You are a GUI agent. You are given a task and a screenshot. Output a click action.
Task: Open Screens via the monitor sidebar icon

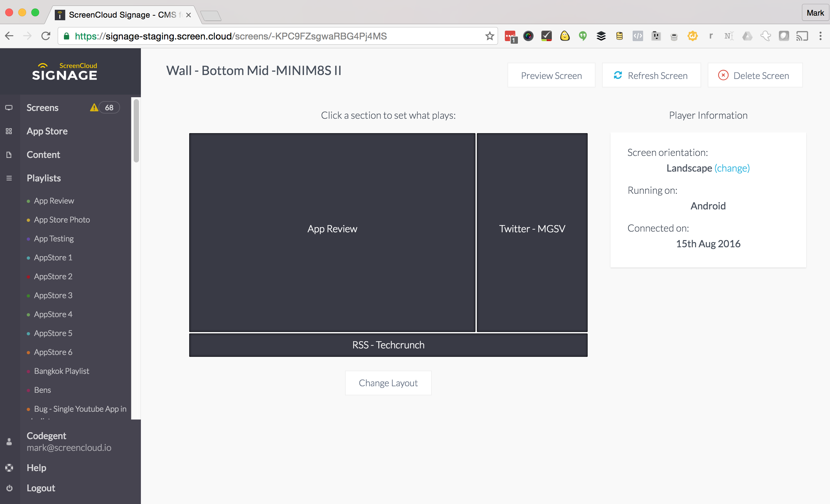pyautogui.click(x=9, y=107)
